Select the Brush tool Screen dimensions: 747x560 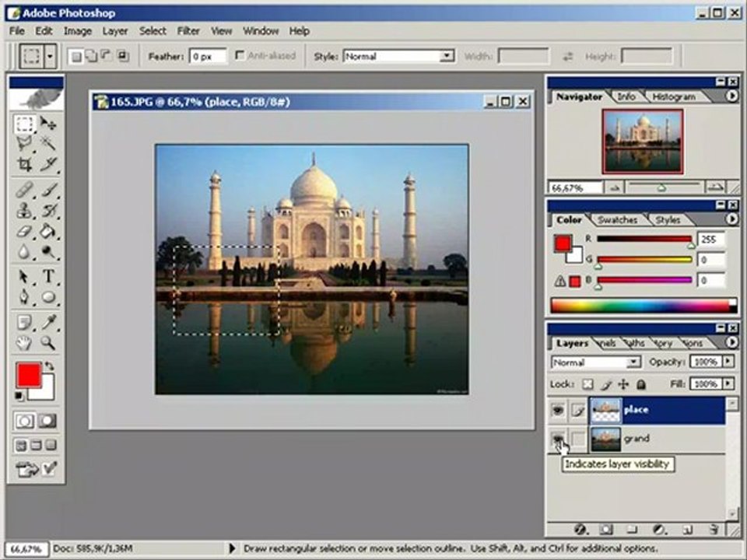pyautogui.click(x=48, y=190)
